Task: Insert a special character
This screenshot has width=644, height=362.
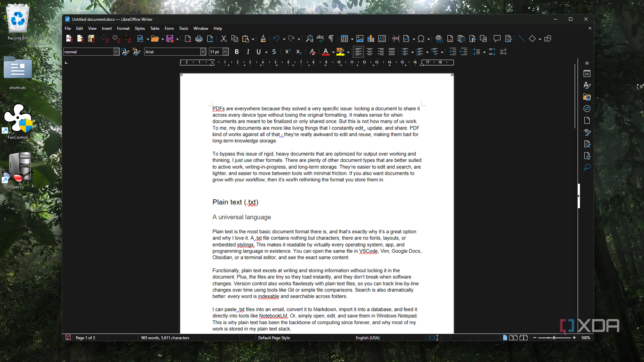Action: (x=422, y=39)
